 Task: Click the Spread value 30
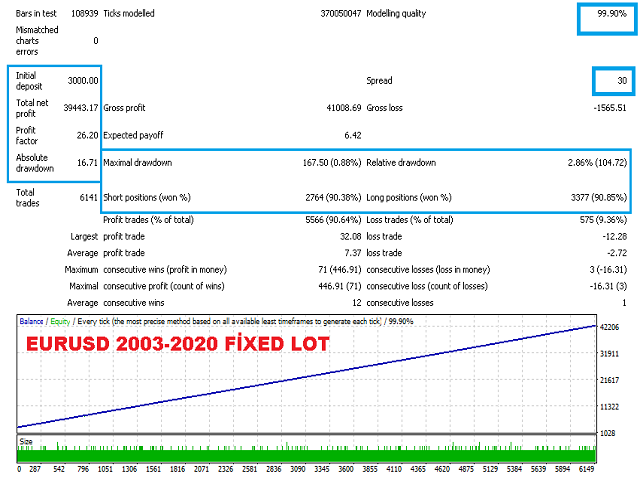click(622, 81)
